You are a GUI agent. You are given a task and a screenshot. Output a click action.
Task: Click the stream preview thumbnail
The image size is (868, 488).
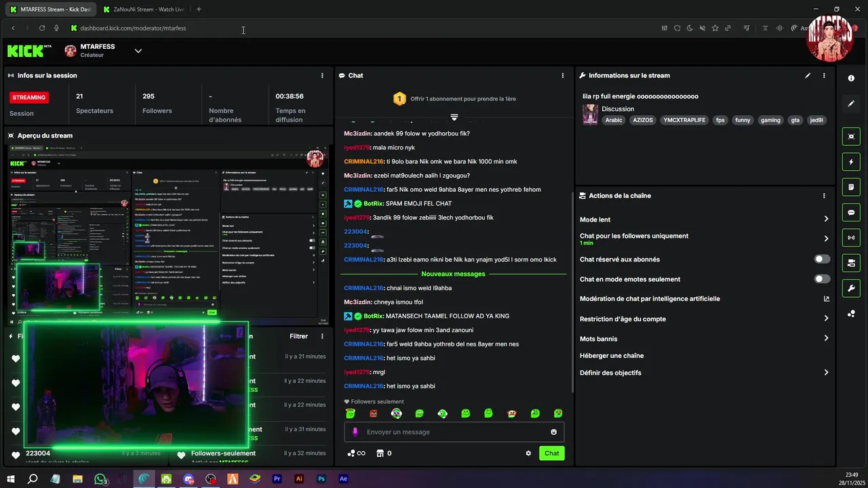tap(167, 234)
